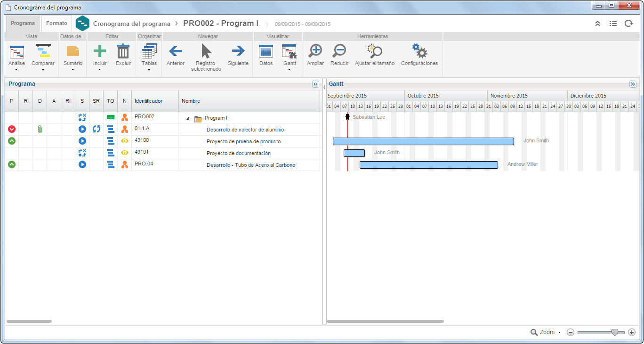This screenshot has height=344, width=644.
Task: Collapse the Program I tree node
Action: point(188,118)
